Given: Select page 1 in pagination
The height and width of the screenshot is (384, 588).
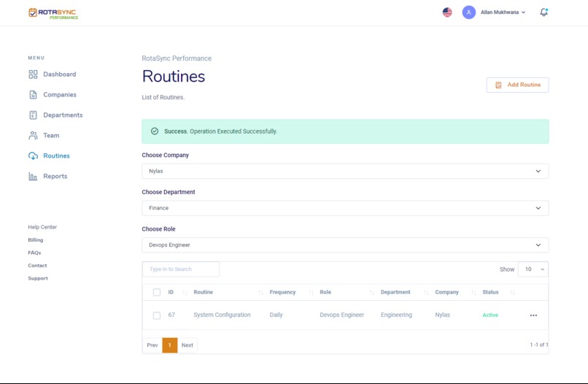Looking at the screenshot, I should coord(170,345).
